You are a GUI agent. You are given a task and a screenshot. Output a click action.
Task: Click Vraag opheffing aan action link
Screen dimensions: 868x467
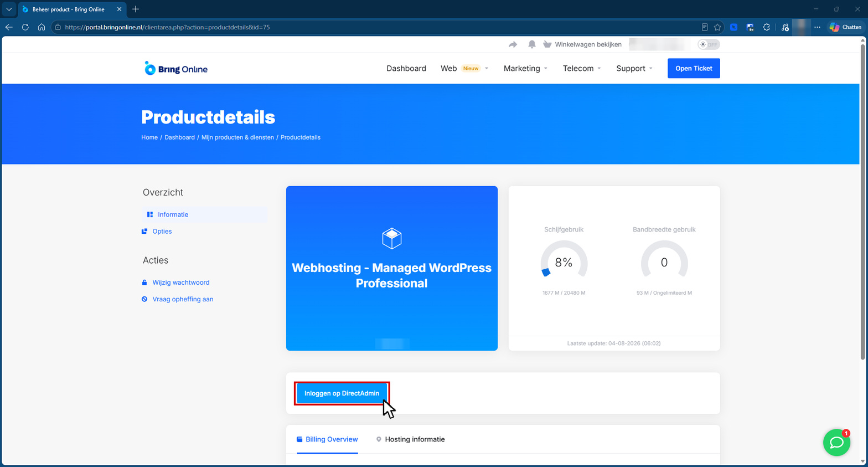(x=183, y=299)
